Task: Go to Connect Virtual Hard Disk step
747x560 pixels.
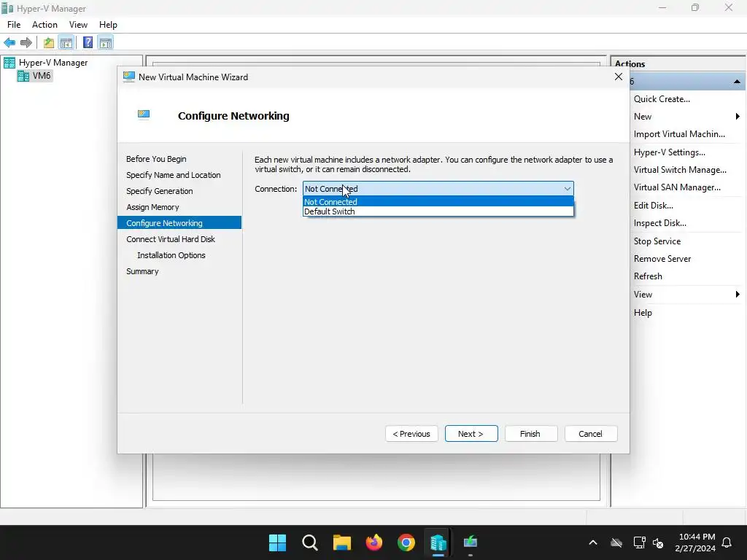Action: point(171,239)
